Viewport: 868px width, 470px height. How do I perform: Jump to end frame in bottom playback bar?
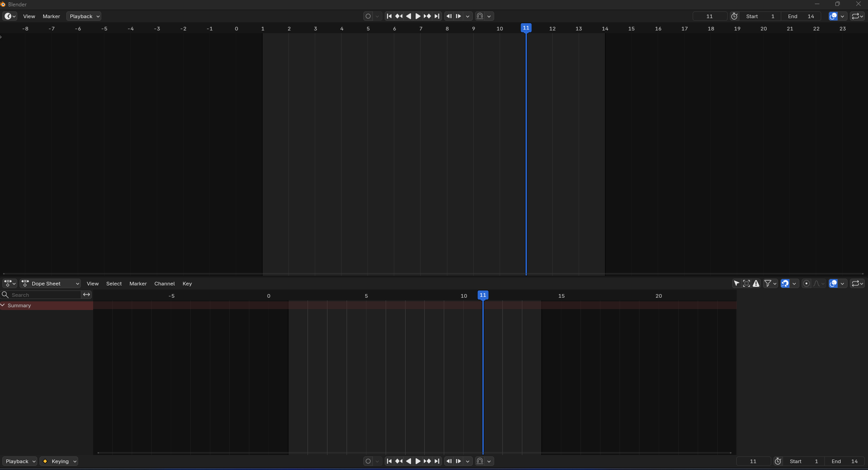pos(437,461)
